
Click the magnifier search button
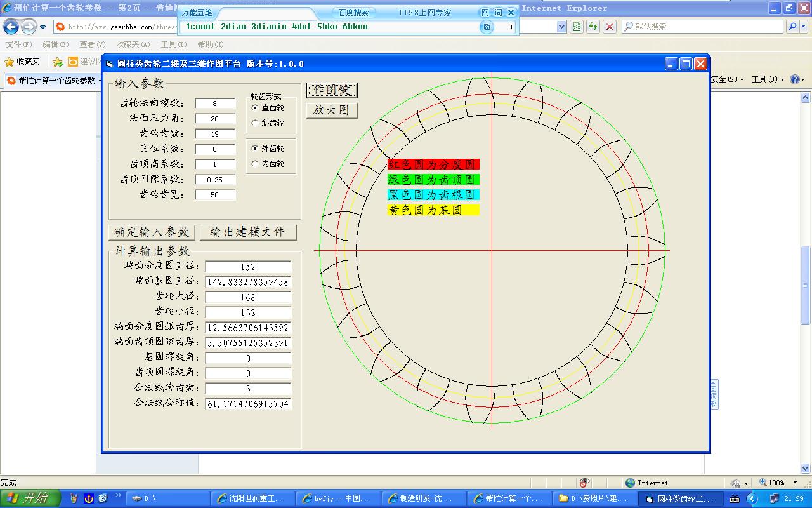(792, 27)
